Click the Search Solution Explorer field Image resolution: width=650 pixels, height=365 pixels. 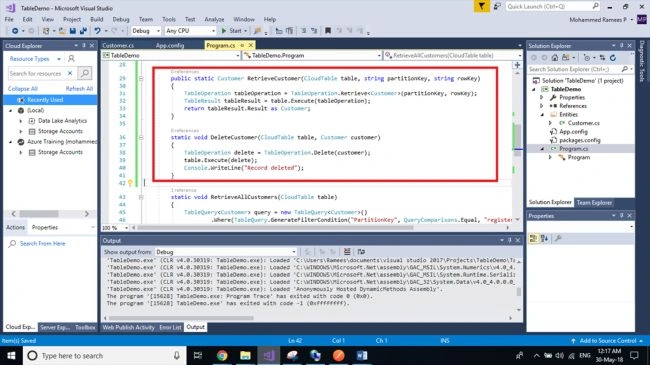coord(579,69)
